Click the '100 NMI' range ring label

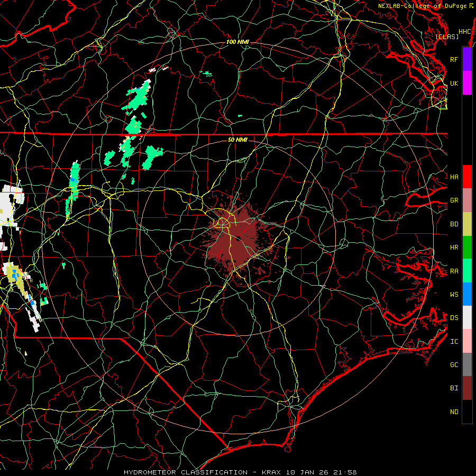click(237, 42)
